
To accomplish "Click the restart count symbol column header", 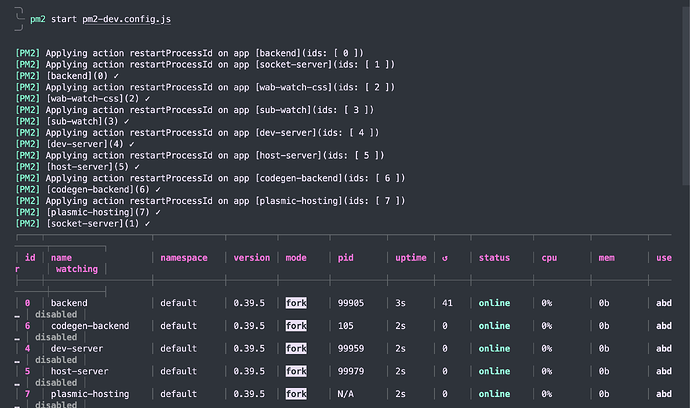I will (445, 258).
